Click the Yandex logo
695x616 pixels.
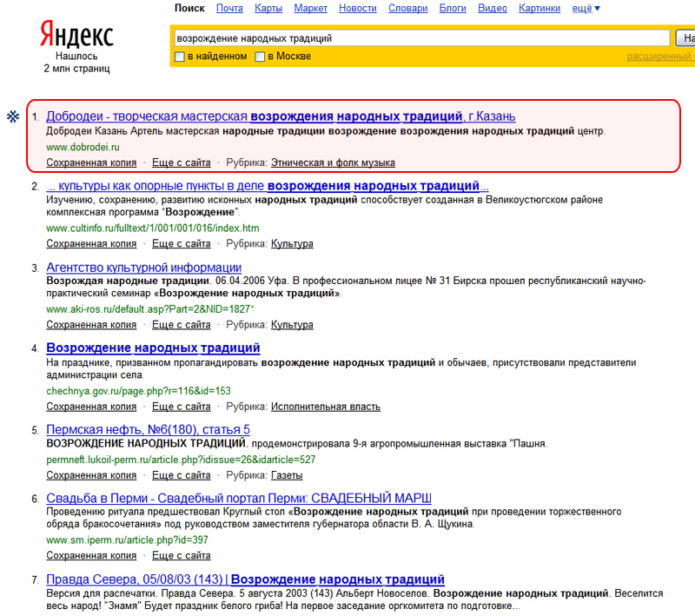coord(76,34)
